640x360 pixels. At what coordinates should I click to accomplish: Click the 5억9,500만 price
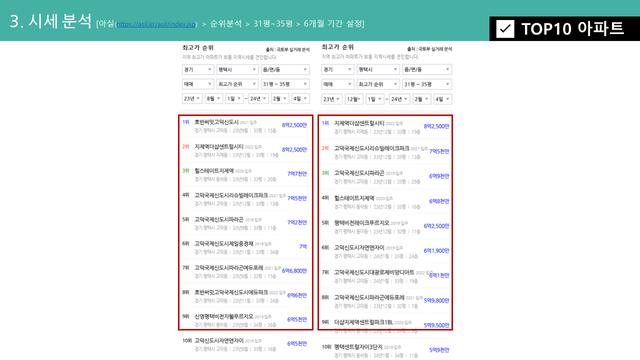coord(436,325)
